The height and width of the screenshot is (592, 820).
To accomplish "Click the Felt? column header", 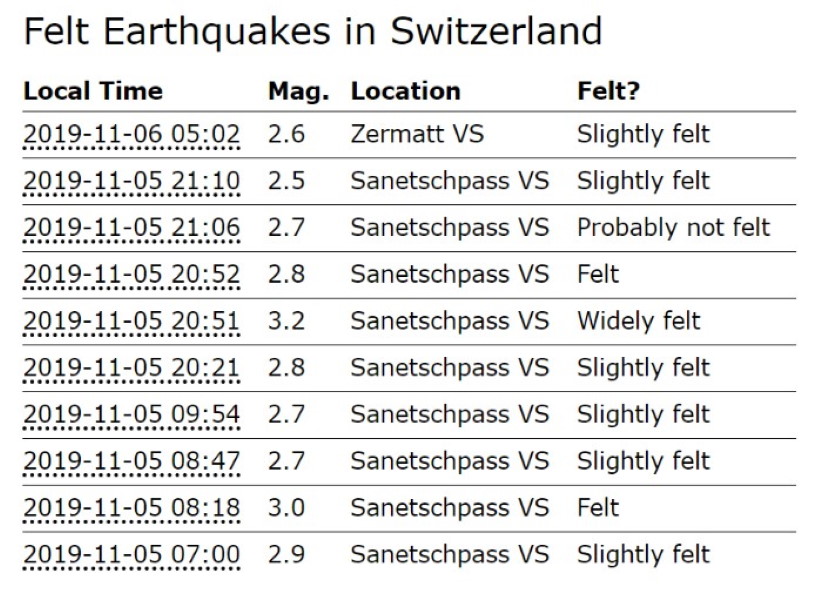I will (608, 91).
